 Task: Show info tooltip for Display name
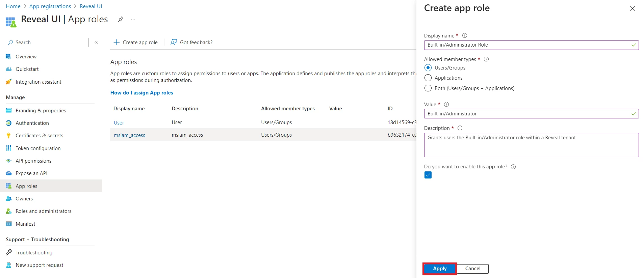point(465,35)
